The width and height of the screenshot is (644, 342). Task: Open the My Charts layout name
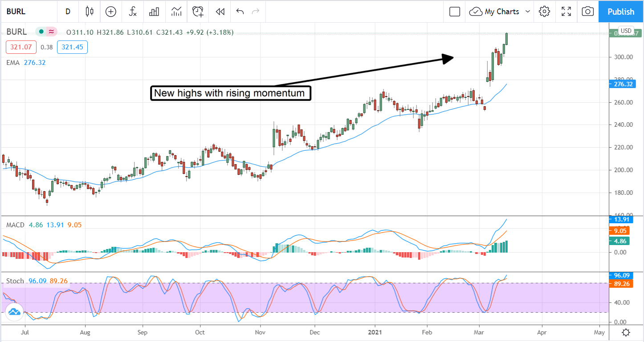pos(502,12)
